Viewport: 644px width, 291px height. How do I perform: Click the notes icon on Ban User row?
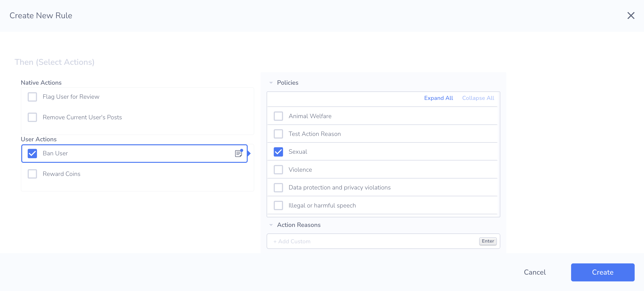[x=239, y=153]
